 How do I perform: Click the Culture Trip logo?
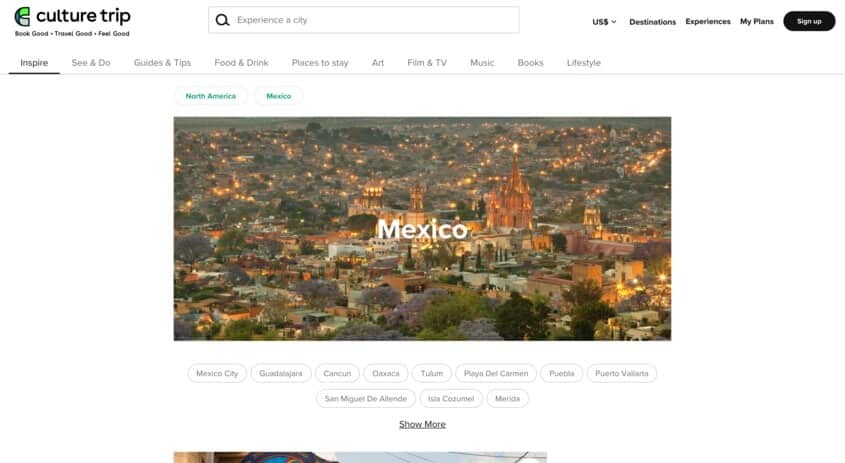pyautogui.click(x=72, y=22)
